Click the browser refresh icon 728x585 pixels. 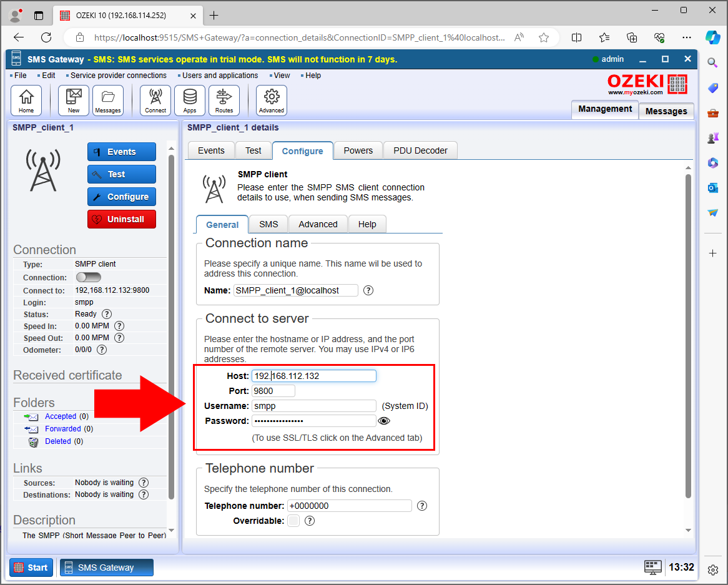[x=46, y=37]
